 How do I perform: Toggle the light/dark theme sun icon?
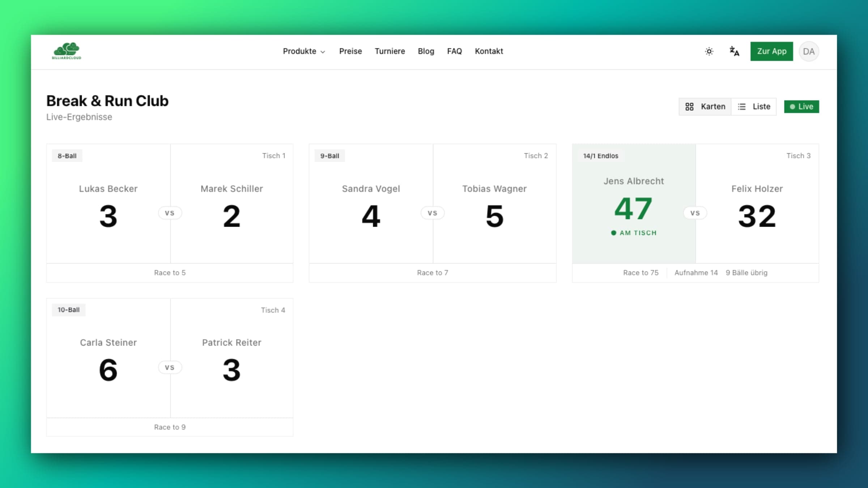pyautogui.click(x=709, y=51)
